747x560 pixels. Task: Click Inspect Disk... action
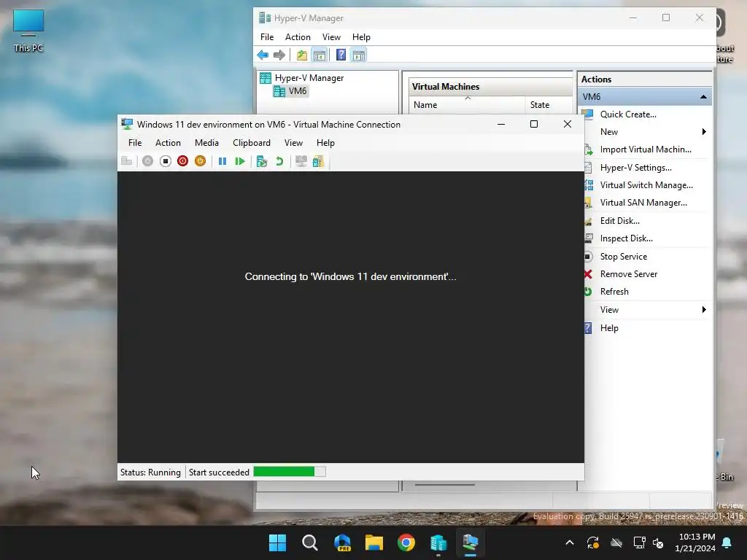click(626, 238)
